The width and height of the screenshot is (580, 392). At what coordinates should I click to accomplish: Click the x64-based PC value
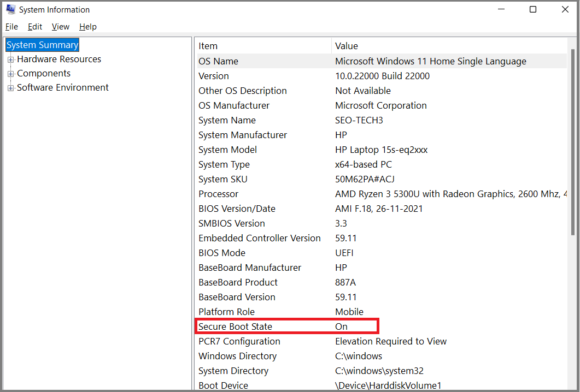coord(363,164)
